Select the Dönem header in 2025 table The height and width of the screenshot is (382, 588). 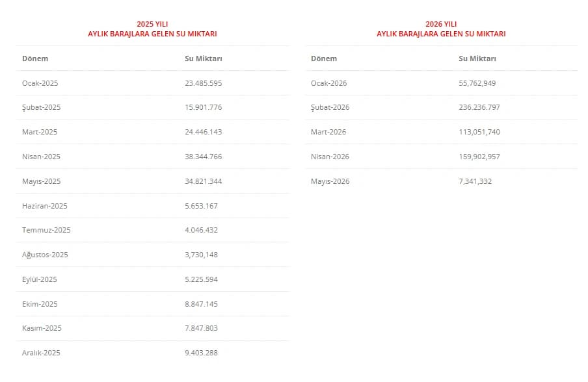pos(35,58)
